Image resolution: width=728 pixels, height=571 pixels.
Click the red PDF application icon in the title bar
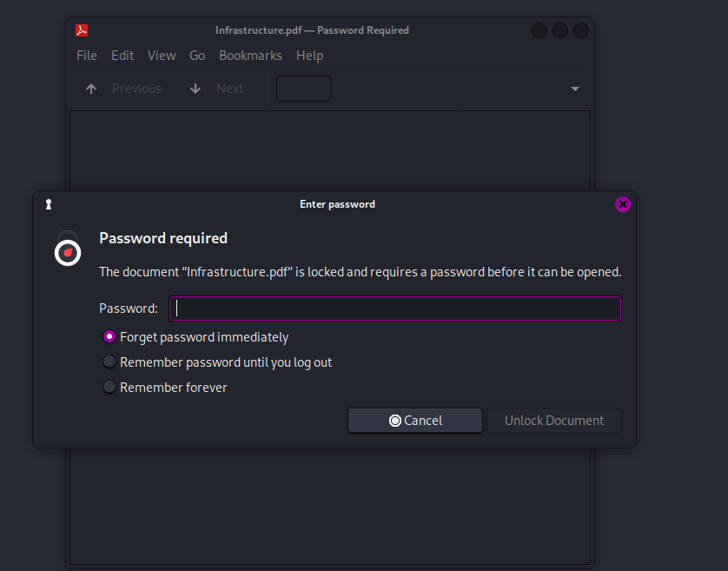pyautogui.click(x=82, y=30)
